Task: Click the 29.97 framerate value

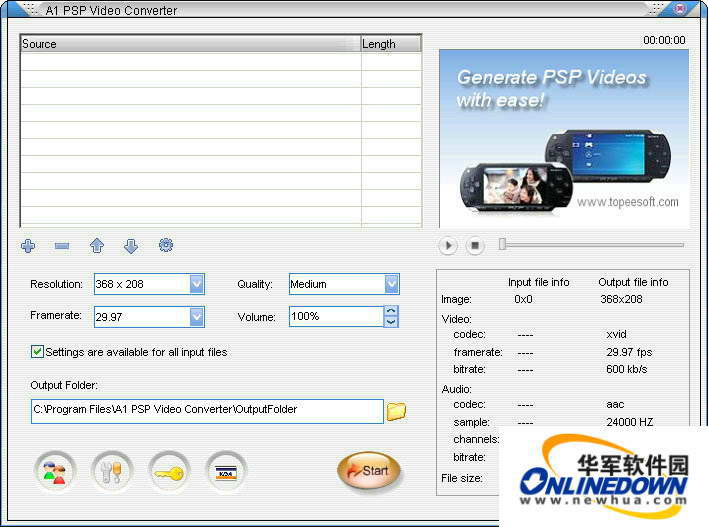Action: (x=109, y=317)
